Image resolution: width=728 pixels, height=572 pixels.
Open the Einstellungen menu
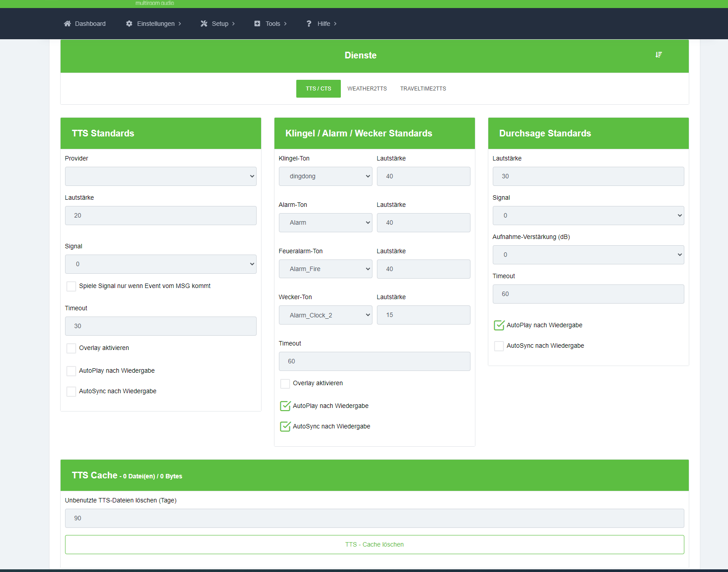154,24
